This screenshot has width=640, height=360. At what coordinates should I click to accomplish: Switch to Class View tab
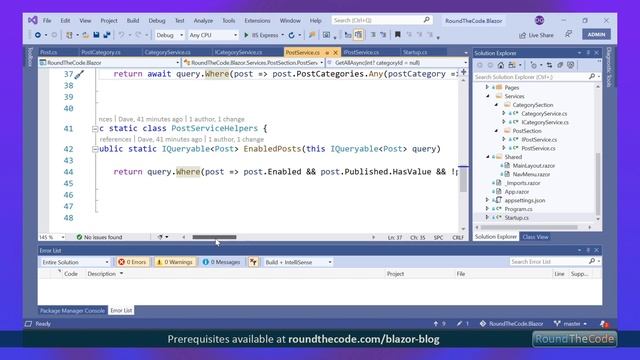535,237
